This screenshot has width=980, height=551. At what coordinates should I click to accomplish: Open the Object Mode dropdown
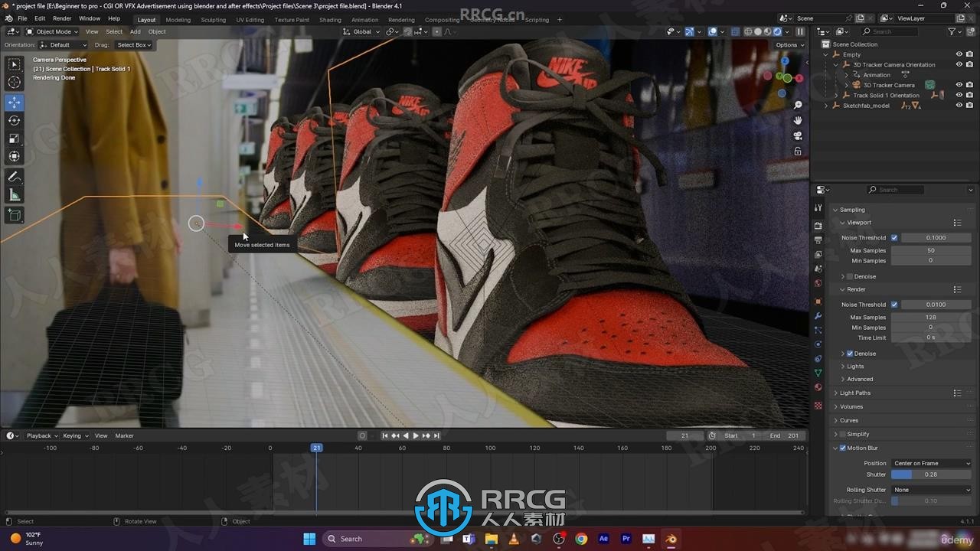point(52,31)
